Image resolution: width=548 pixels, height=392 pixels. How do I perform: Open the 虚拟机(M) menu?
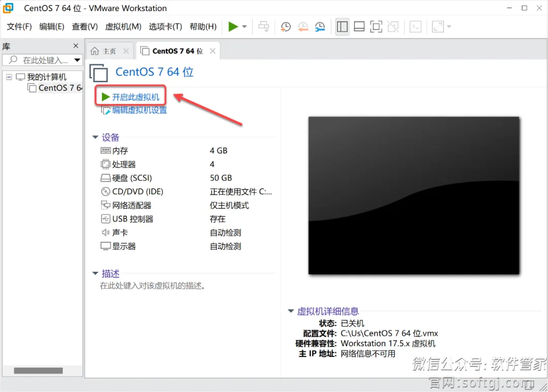click(x=123, y=26)
